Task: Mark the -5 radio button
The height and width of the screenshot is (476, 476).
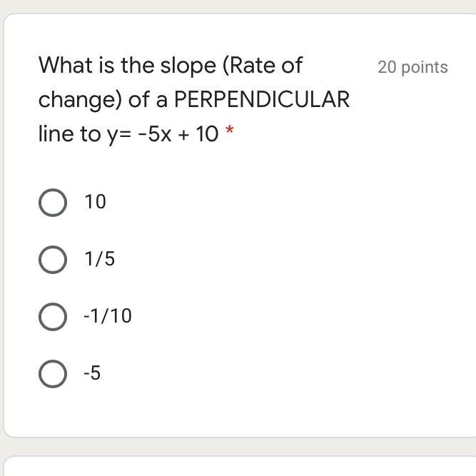Action: point(52,373)
